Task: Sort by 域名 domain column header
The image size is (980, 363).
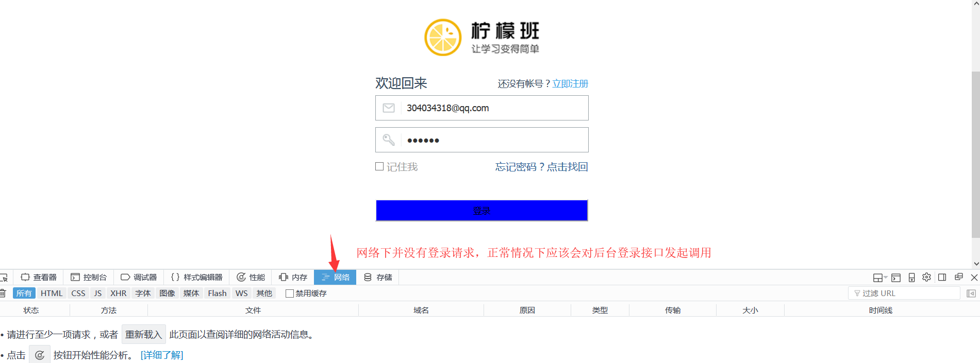Action: tap(421, 310)
